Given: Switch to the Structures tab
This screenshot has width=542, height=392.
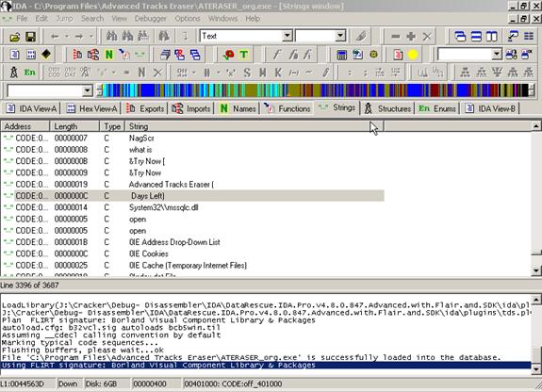Looking at the screenshot, I should pos(387,108).
